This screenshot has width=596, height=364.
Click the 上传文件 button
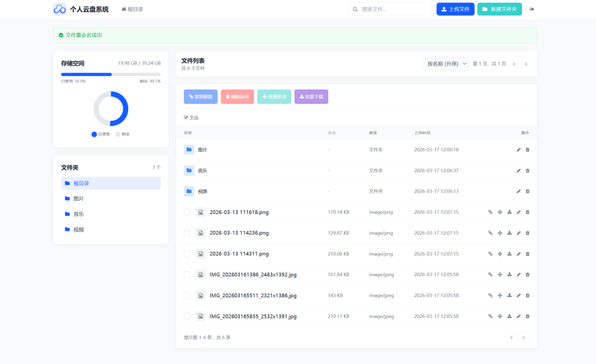coord(455,9)
